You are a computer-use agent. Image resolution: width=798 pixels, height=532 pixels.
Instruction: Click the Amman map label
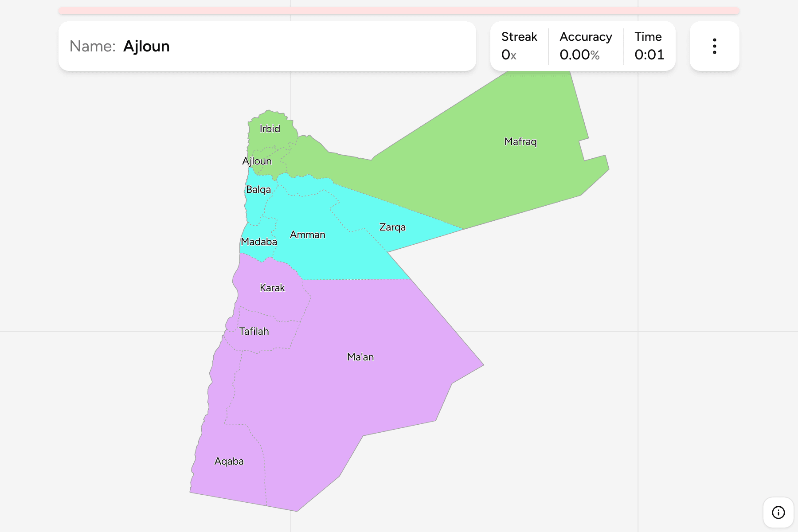308,235
